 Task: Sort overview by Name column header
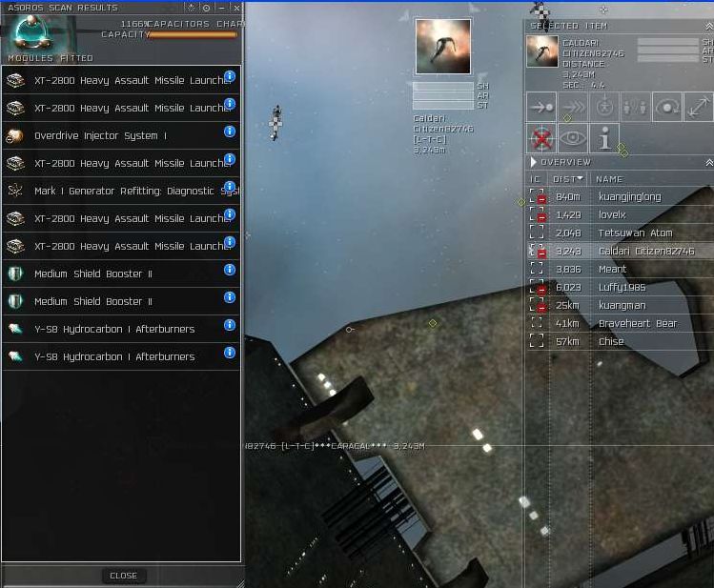click(609, 179)
